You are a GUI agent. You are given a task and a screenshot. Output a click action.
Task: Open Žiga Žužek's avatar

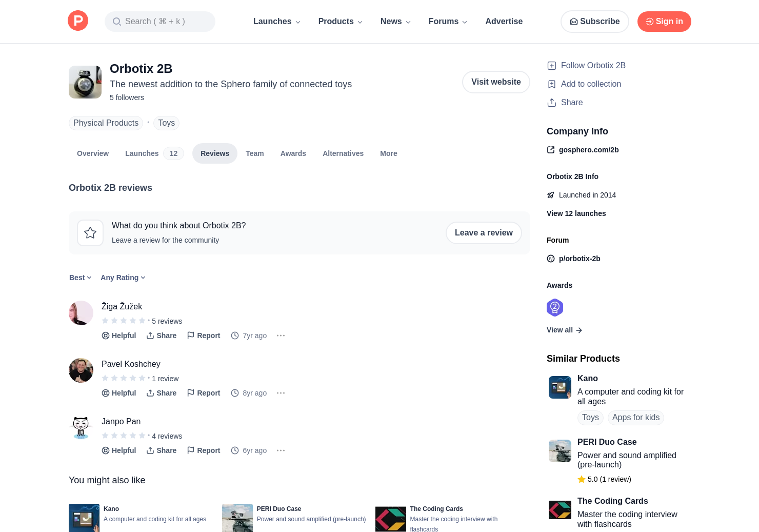[81, 313]
